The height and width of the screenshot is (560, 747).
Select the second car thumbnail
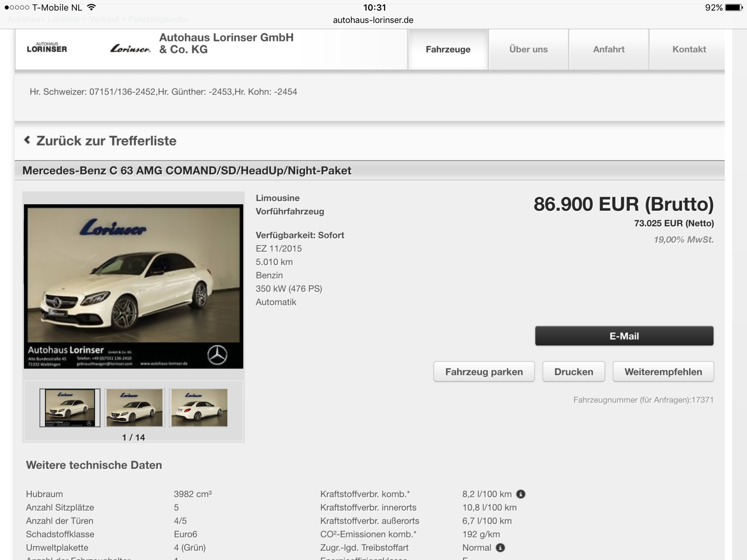135,408
